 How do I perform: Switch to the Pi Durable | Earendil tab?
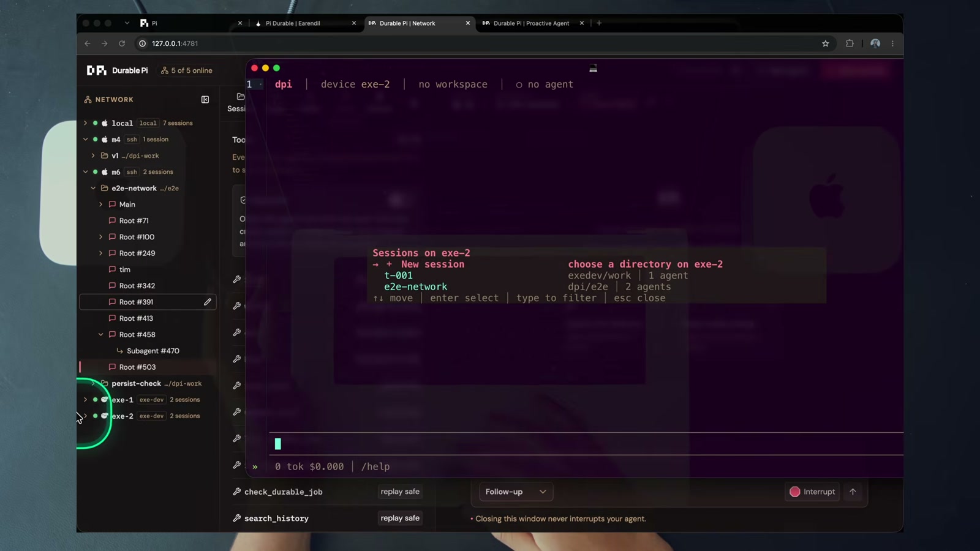(x=305, y=23)
